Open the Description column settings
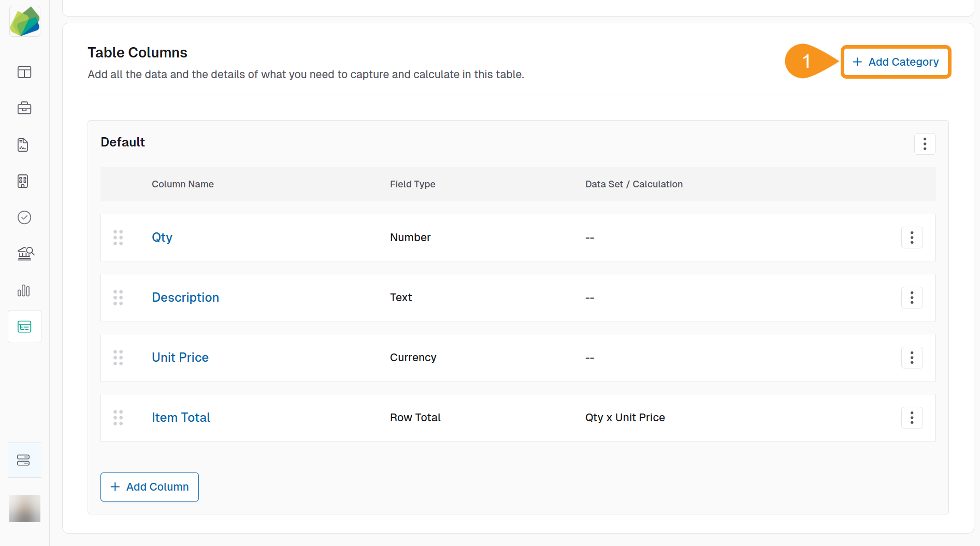Screen dimensions: 980x546 click(x=185, y=297)
